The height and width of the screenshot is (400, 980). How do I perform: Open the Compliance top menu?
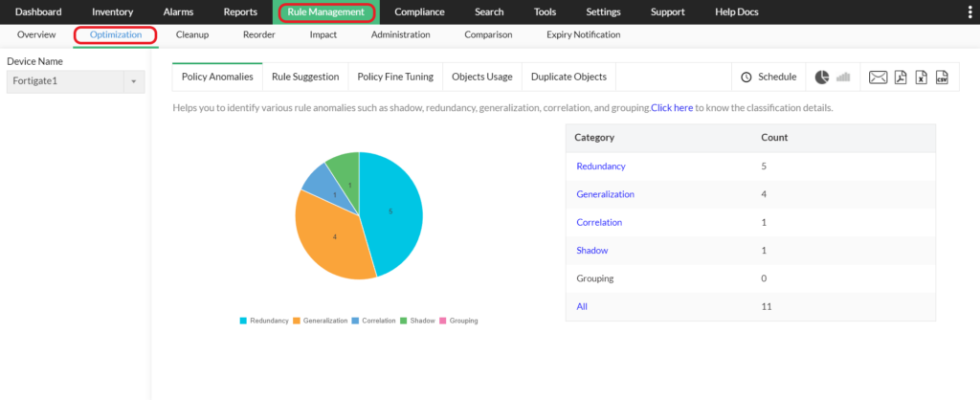[419, 11]
